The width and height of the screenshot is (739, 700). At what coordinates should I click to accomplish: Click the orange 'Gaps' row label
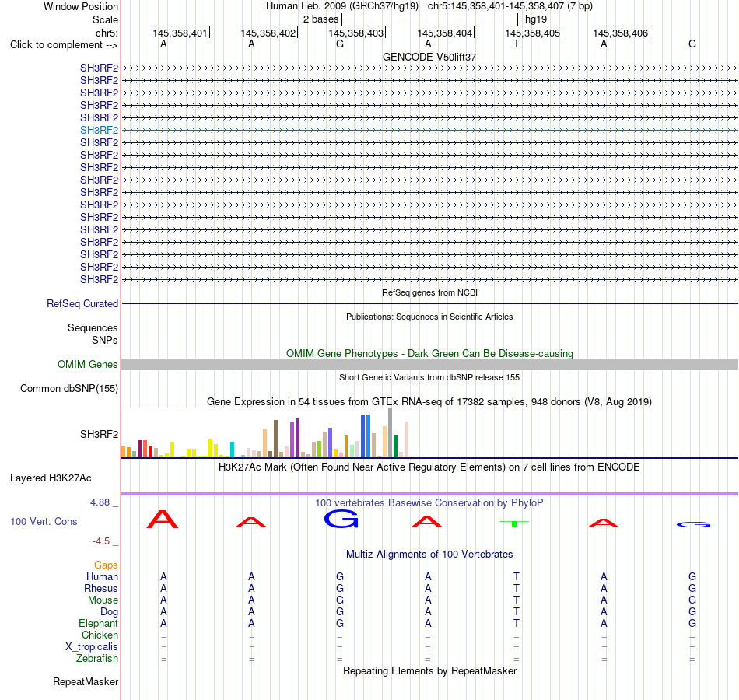(106, 565)
